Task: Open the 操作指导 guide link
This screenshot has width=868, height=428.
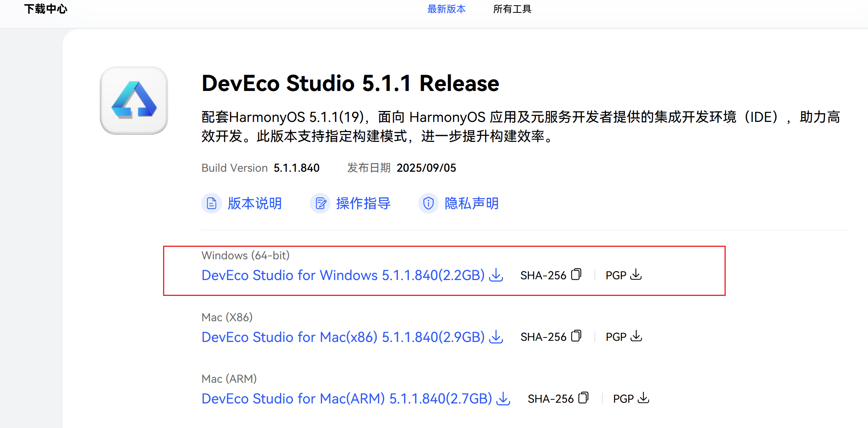Action: (x=363, y=203)
